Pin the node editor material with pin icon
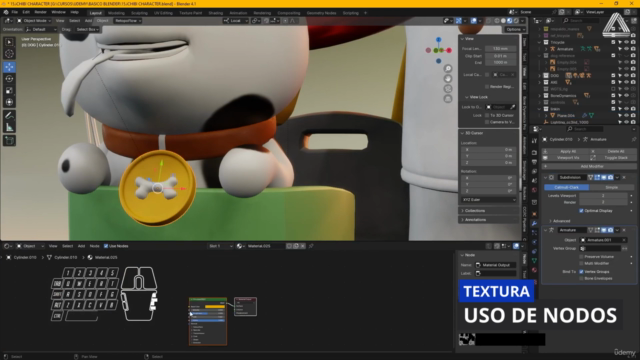This screenshot has height=360, width=640. coord(311,246)
